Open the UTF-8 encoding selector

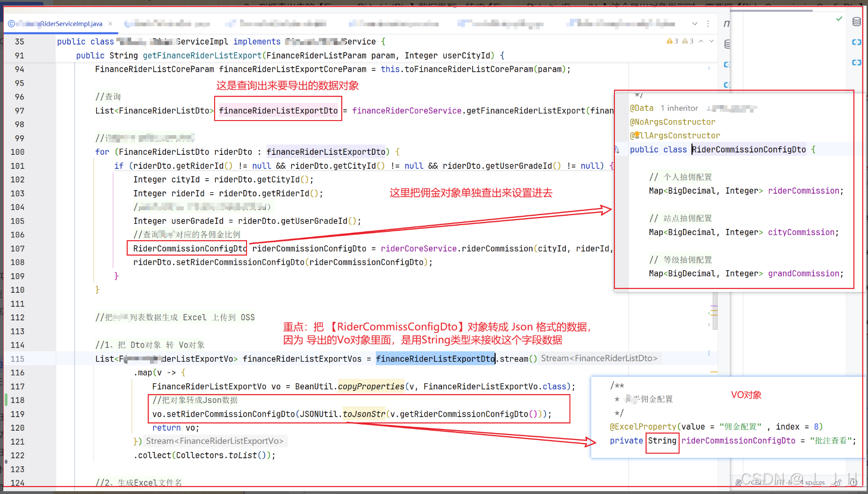pos(783,482)
